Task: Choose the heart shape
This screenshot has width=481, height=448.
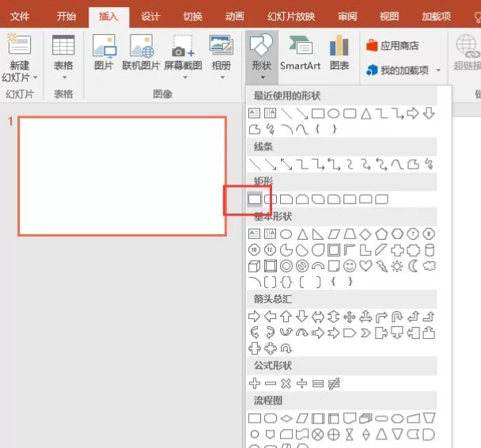Action: point(365,266)
